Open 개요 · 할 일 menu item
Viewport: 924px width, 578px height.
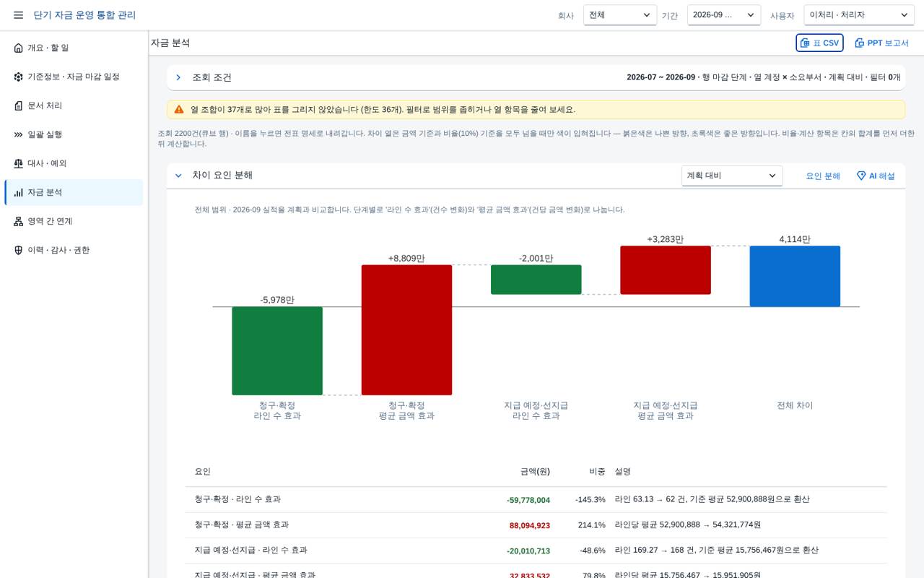(x=74, y=48)
